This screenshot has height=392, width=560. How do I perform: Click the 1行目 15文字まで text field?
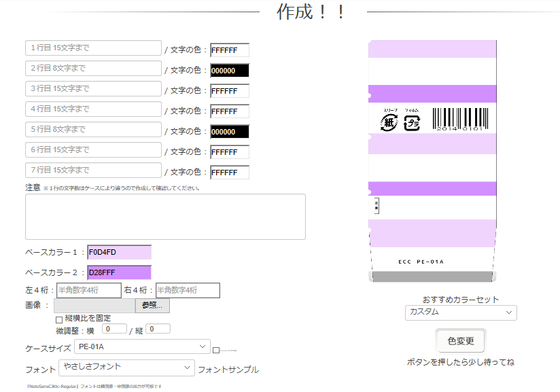click(x=93, y=48)
